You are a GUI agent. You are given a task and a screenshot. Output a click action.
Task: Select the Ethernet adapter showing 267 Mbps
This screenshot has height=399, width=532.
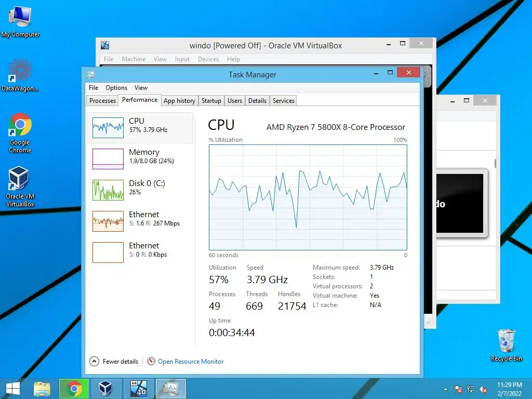click(x=140, y=221)
